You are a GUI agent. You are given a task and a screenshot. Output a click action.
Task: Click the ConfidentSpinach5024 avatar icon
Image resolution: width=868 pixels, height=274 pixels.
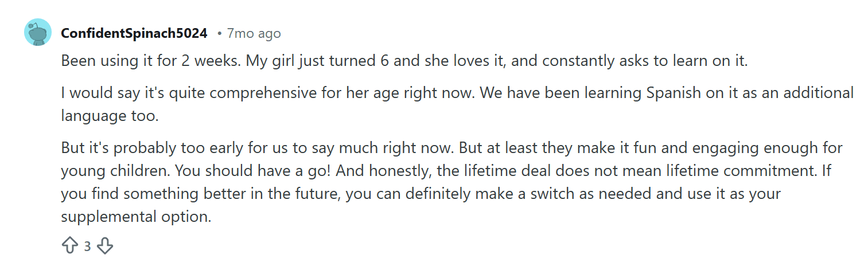coord(38,32)
